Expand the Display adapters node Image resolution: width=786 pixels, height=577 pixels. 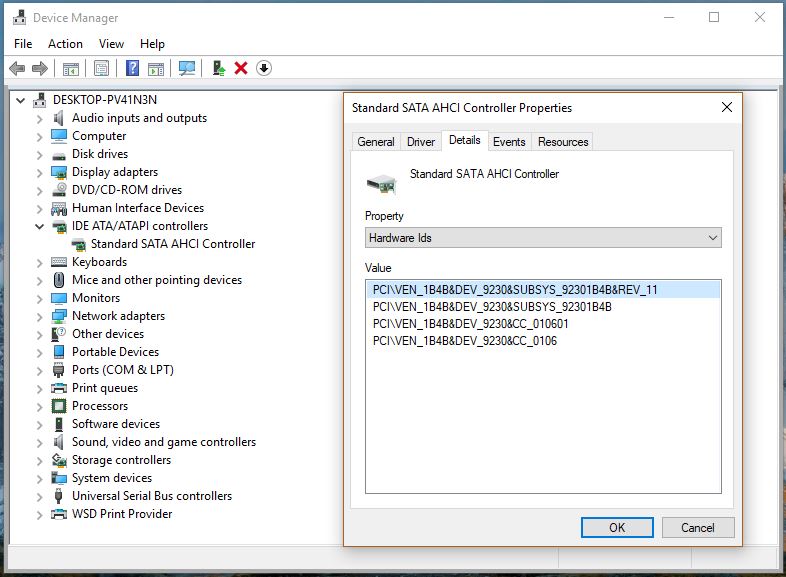(x=40, y=172)
